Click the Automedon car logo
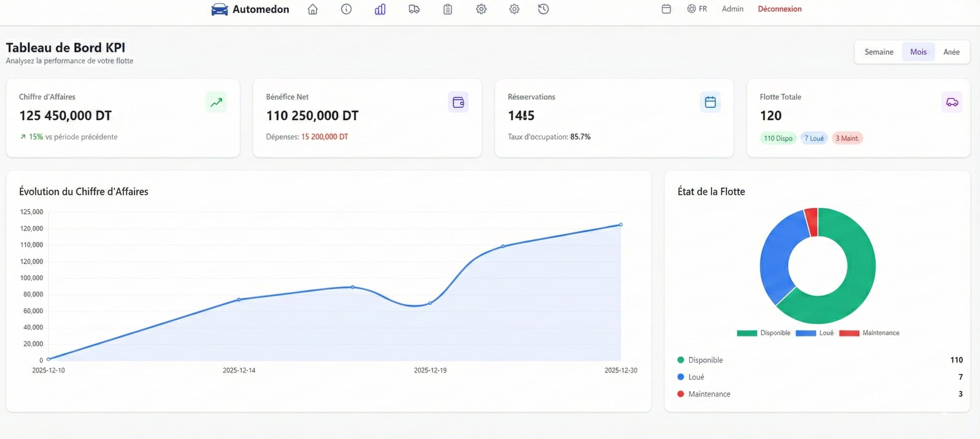 coord(219,9)
